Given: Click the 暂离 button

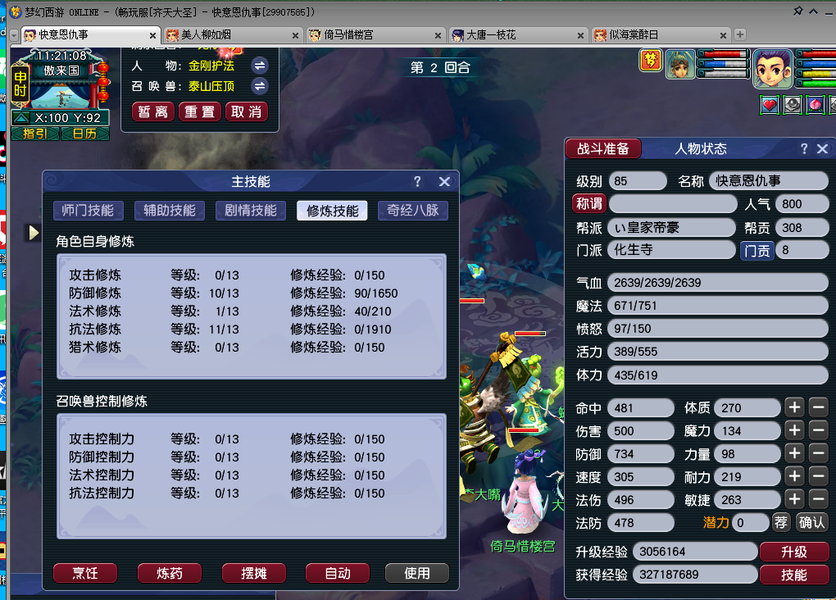Looking at the screenshot, I should click(153, 112).
